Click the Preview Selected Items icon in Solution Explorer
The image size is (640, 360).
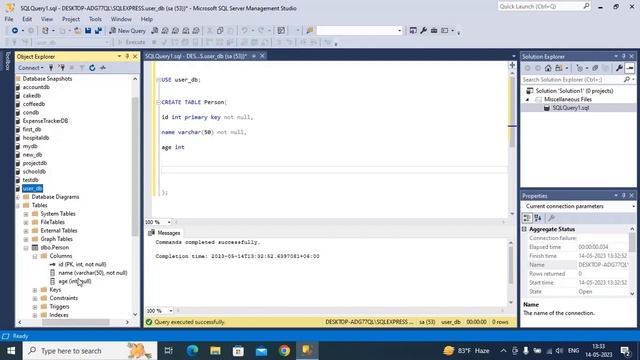630,68
